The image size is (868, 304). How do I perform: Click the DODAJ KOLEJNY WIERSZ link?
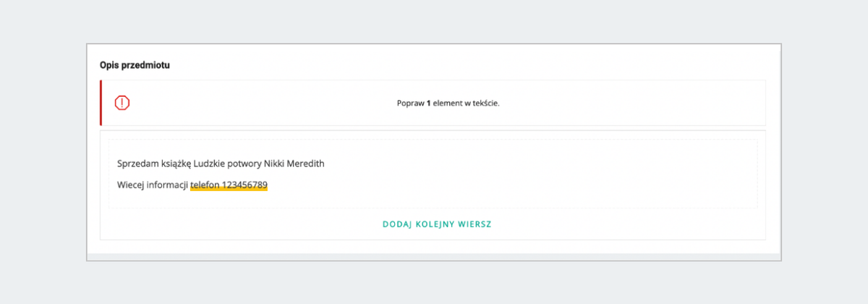pos(437,224)
